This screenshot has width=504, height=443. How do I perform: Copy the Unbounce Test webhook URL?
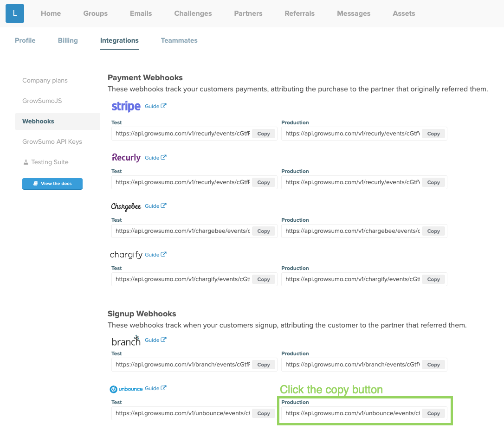(264, 413)
